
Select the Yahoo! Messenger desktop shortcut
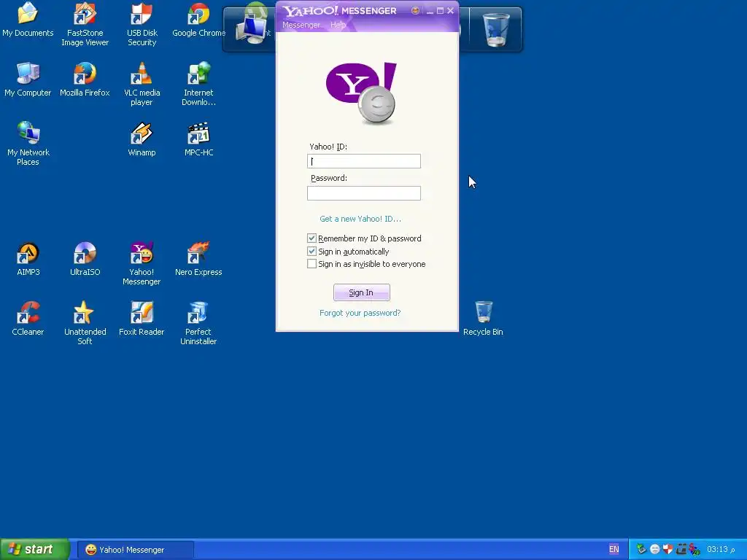point(142,264)
